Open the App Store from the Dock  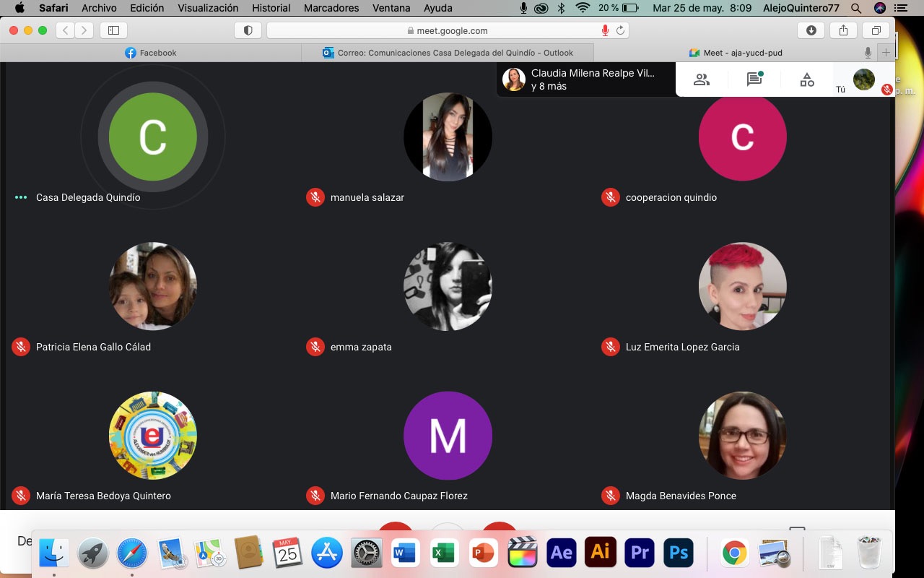pyautogui.click(x=327, y=553)
